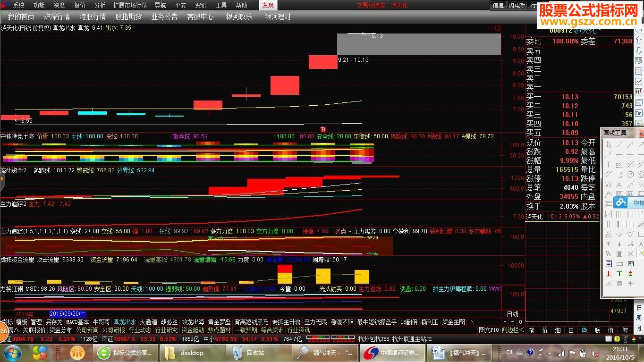This screenshot has width=644, height=362.
Task: Switch to 笔 tab below quote panel
Action: point(531,330)
